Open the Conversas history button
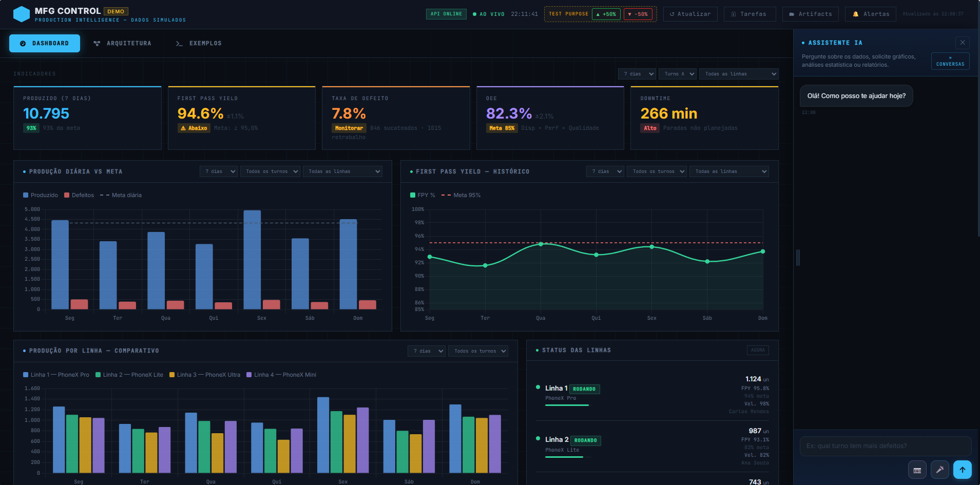 [950, 61]
